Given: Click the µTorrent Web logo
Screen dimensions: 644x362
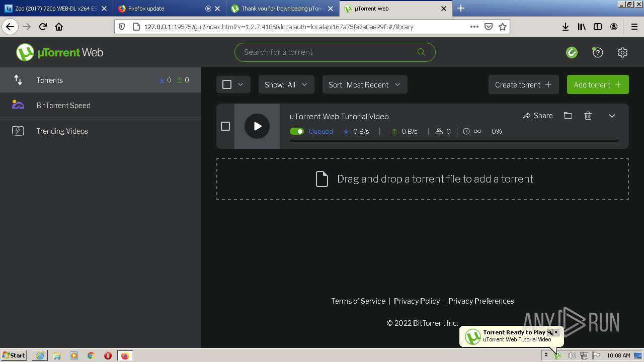Looking at the screenshot, I should click(59, 52).
